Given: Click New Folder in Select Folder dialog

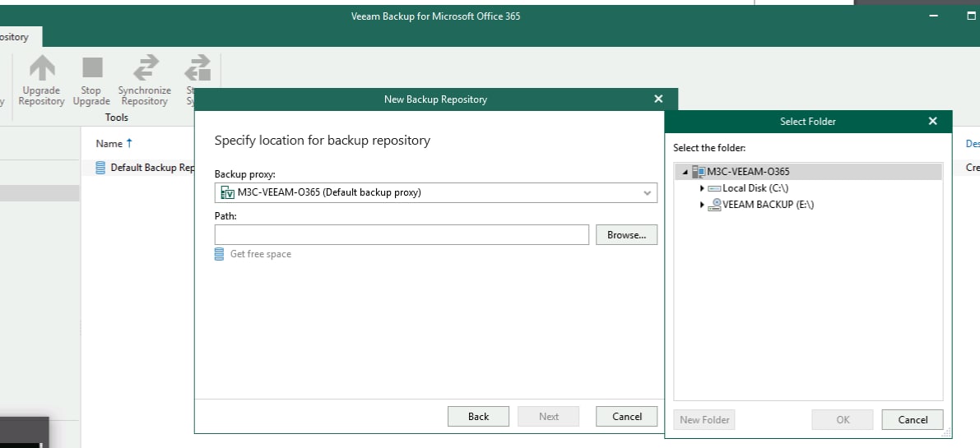Looking at the screenshot, I should (704, 420).
